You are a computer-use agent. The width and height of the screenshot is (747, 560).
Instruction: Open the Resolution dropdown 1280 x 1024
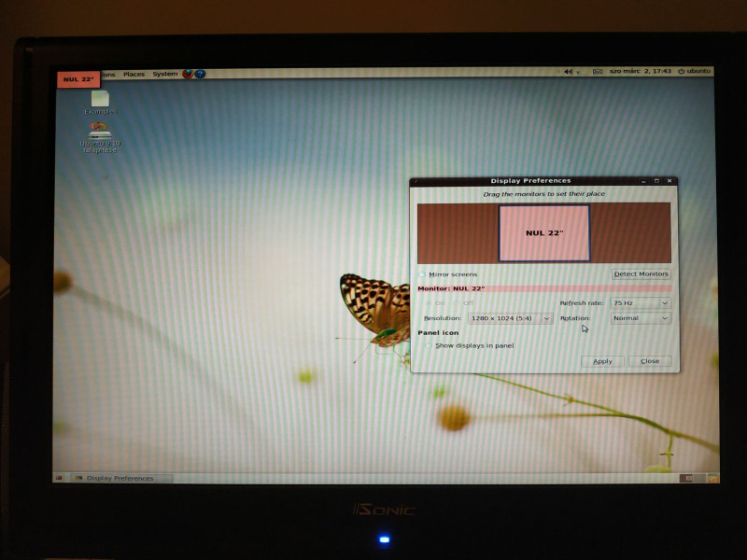510,318
